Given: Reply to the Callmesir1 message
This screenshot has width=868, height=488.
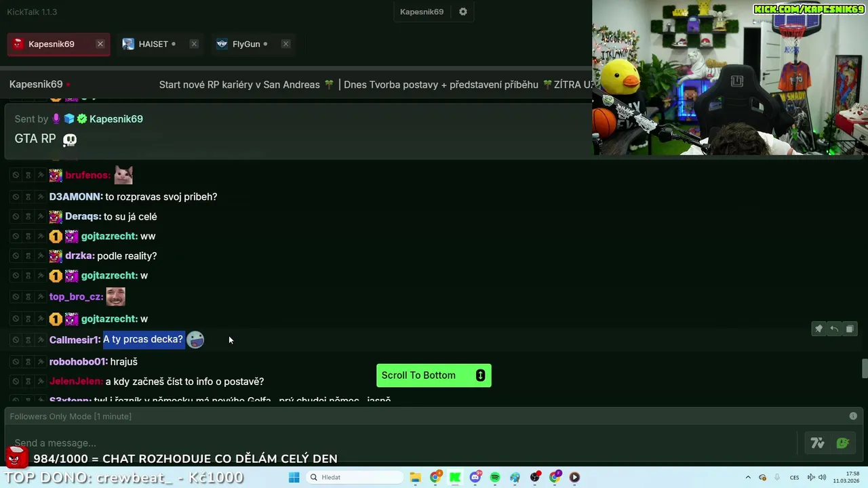Looking at the screenshot, I should coord(834,329).
